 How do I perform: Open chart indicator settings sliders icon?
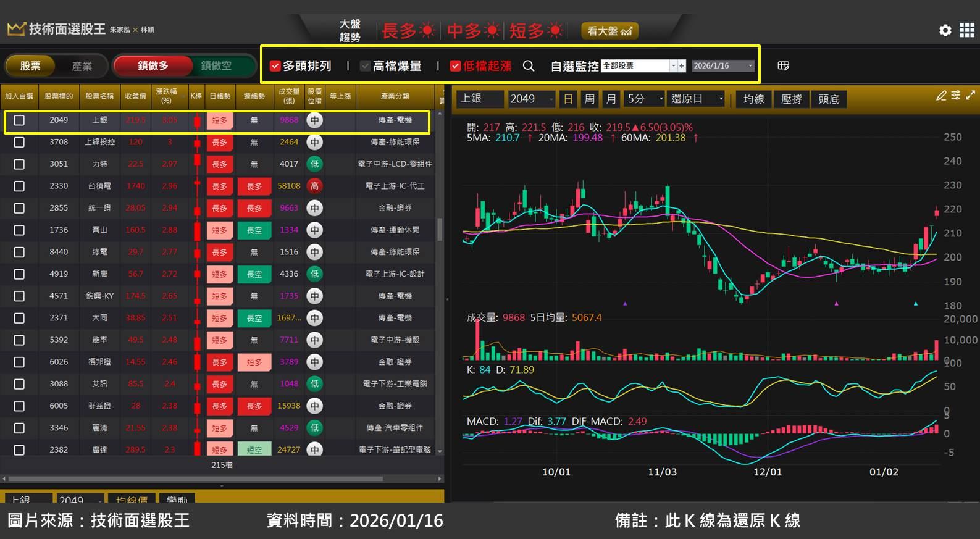coord(955,96)
